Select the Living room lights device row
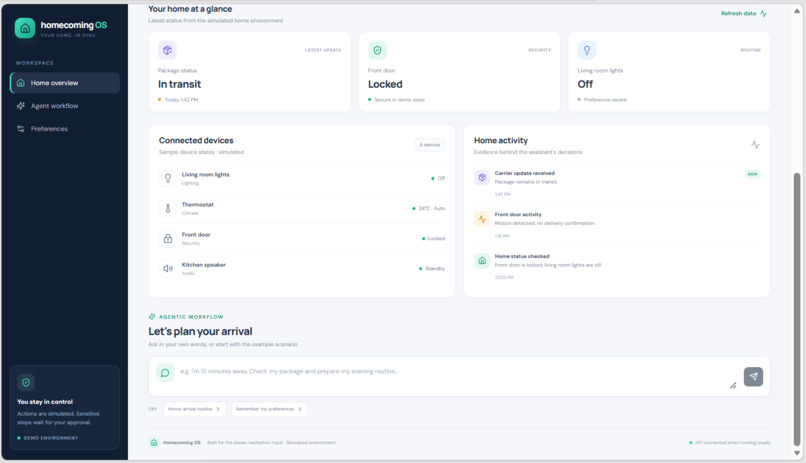Viewport: 806px width, 463px height. (x=302, y=178)
